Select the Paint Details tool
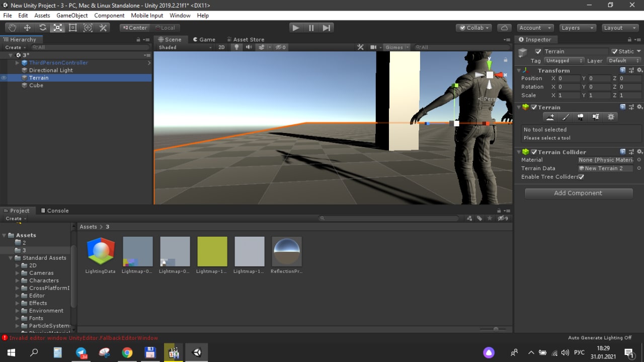This screenshot has height=362, width=644. point(596,117)
